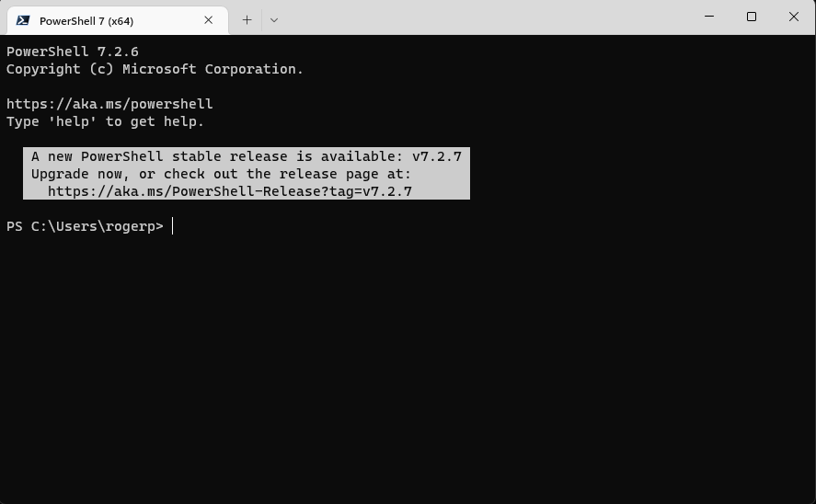Click the v7.2.7 text in the release notice

pos(437,156)
